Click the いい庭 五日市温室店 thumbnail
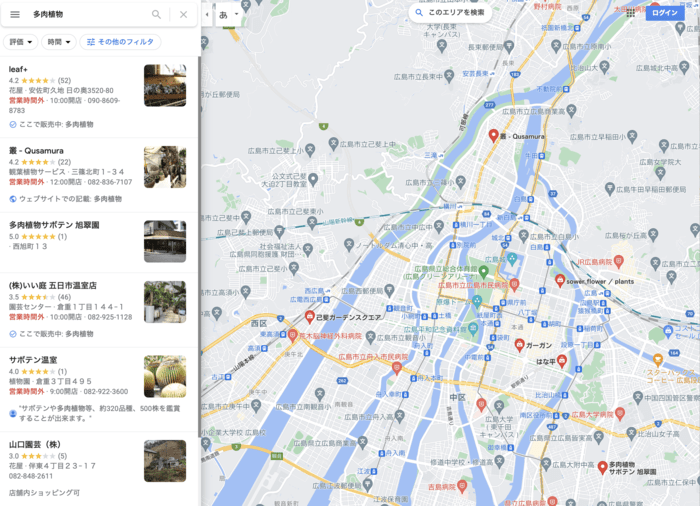 coord(165,302)
